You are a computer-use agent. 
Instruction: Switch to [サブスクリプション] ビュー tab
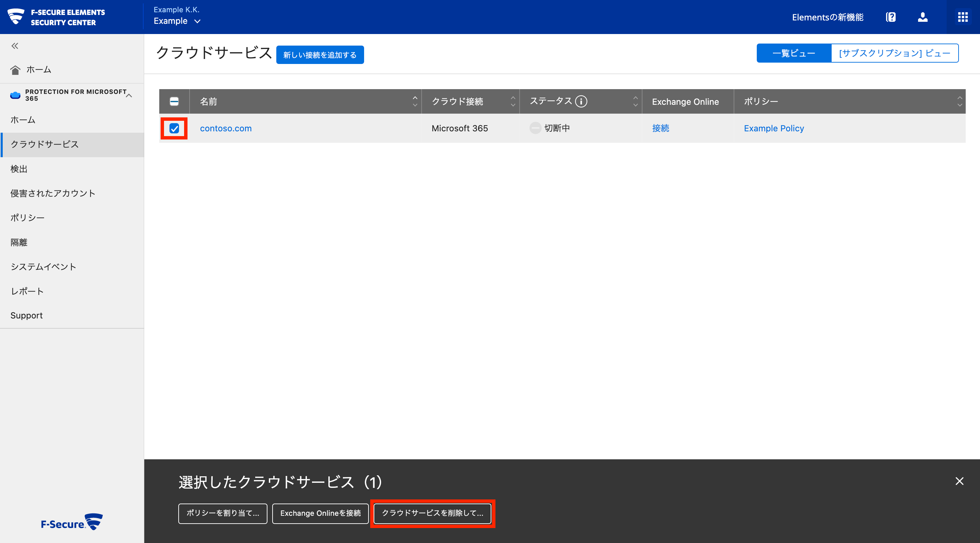pos(894,53)
